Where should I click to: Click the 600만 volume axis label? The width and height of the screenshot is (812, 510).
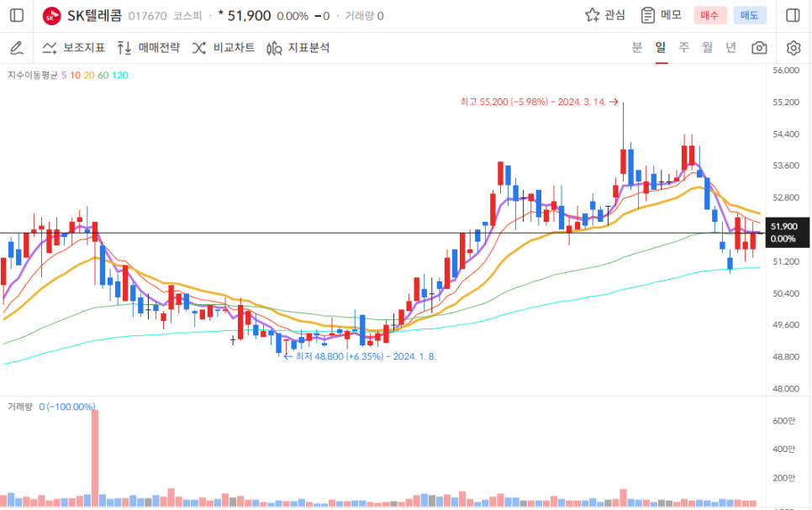tap(783, 421)
